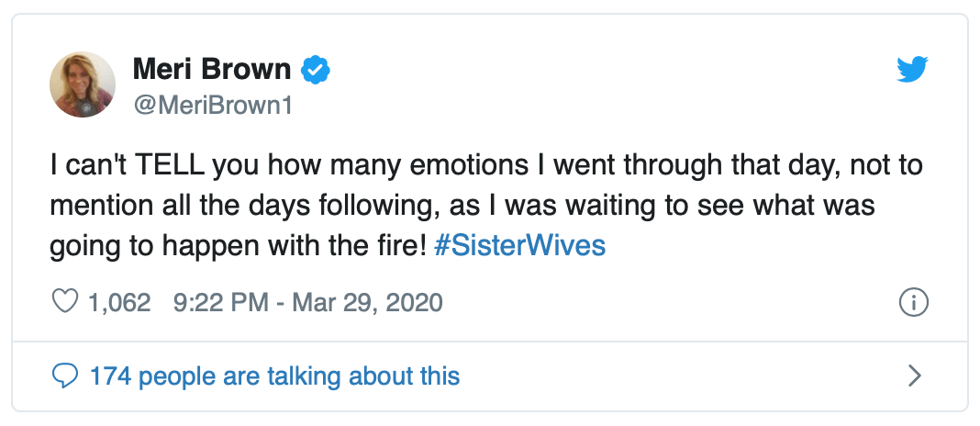
Task: Click the Twitter bird logo
Action: click(x=912, y=70)
